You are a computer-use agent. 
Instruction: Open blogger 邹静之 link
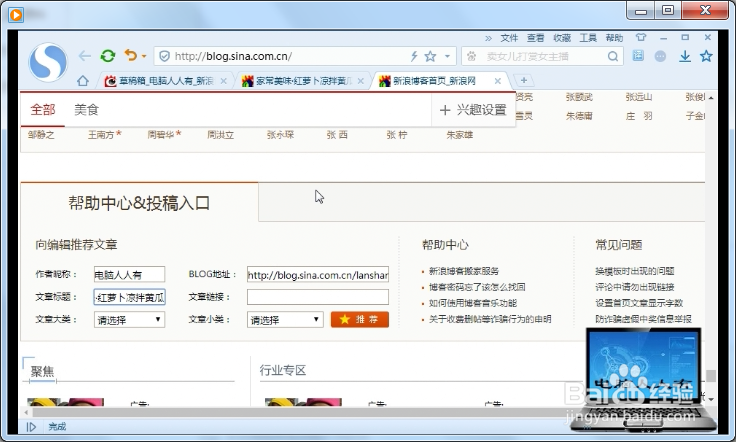tap(41, 135)
